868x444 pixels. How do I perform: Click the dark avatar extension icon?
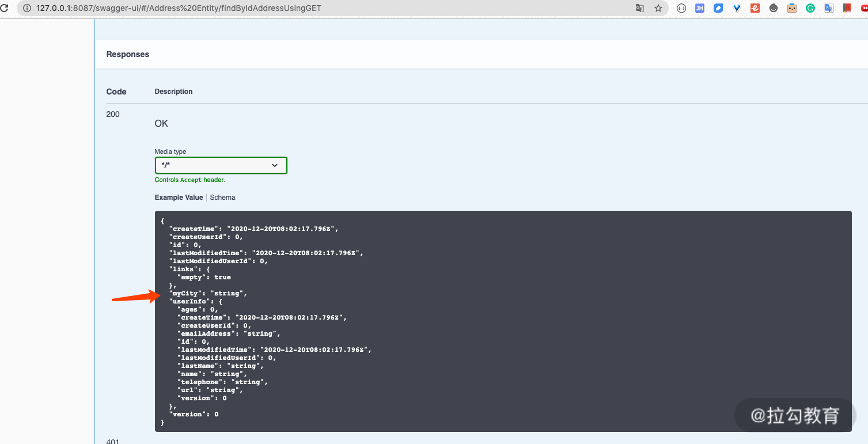pos(774,7)
